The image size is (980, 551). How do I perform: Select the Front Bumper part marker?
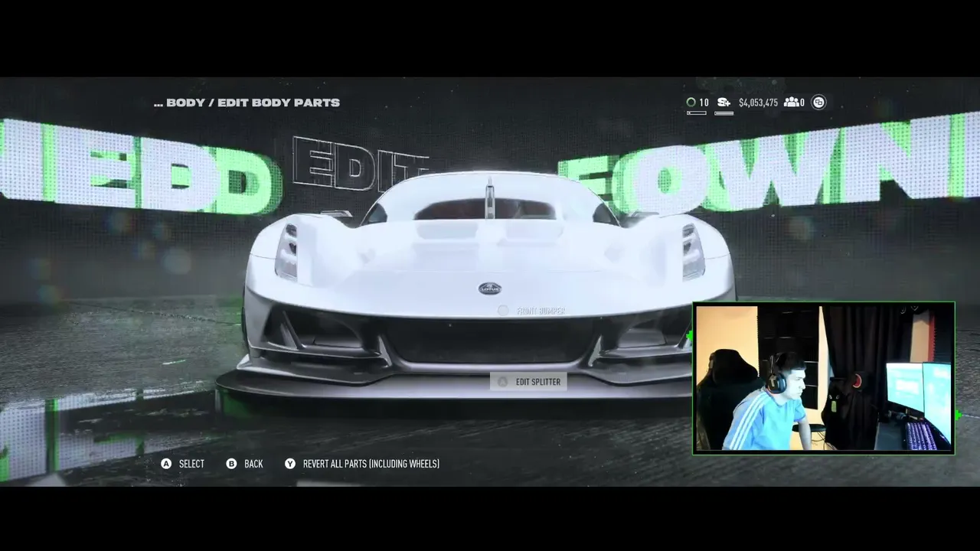[503, 311]
